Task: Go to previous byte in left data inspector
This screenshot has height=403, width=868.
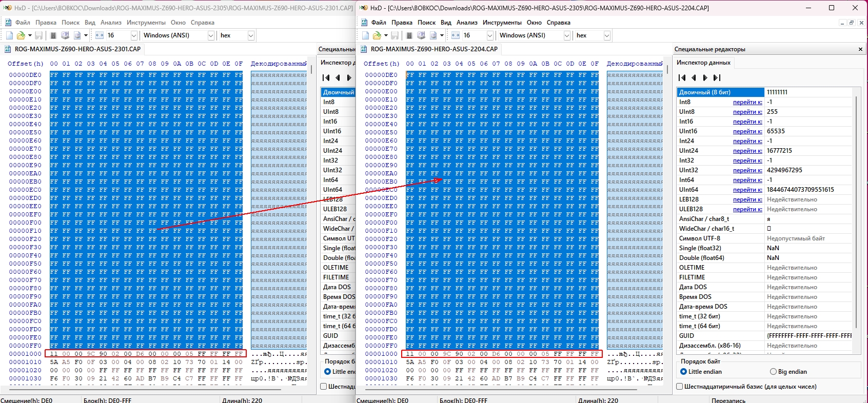Action: pos(338,77)
